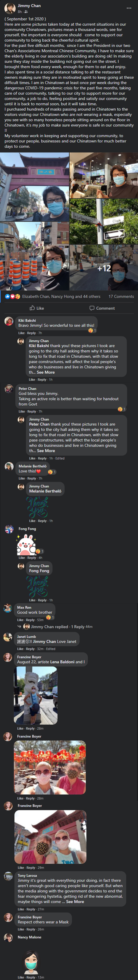Click the Like thumbs-up button under post
138x980 pixels.
pos(37,308)
